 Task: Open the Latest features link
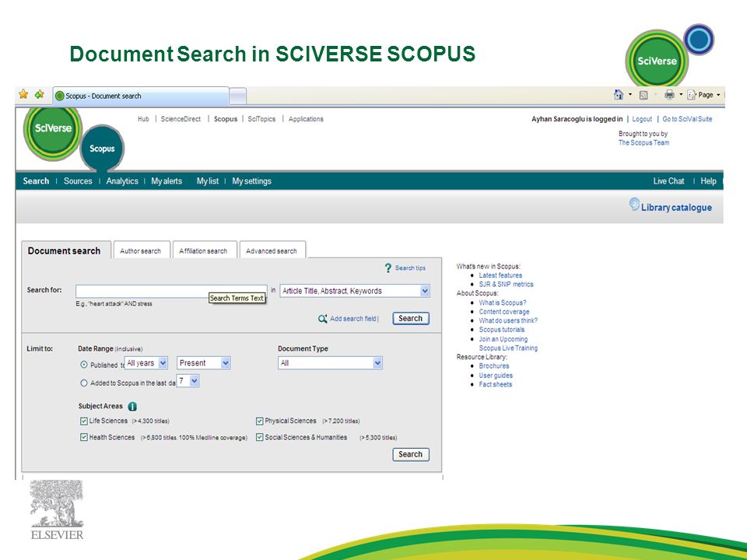500,275
